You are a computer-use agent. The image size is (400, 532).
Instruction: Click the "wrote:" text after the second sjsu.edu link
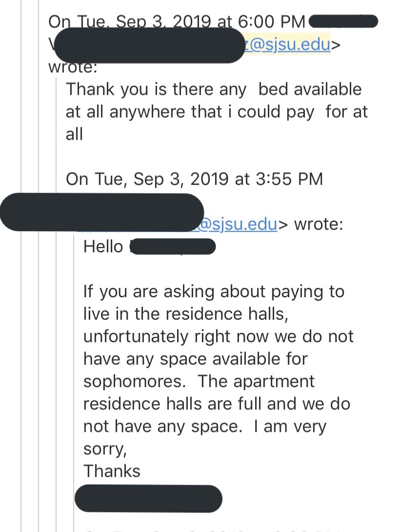tap(319, 224)
